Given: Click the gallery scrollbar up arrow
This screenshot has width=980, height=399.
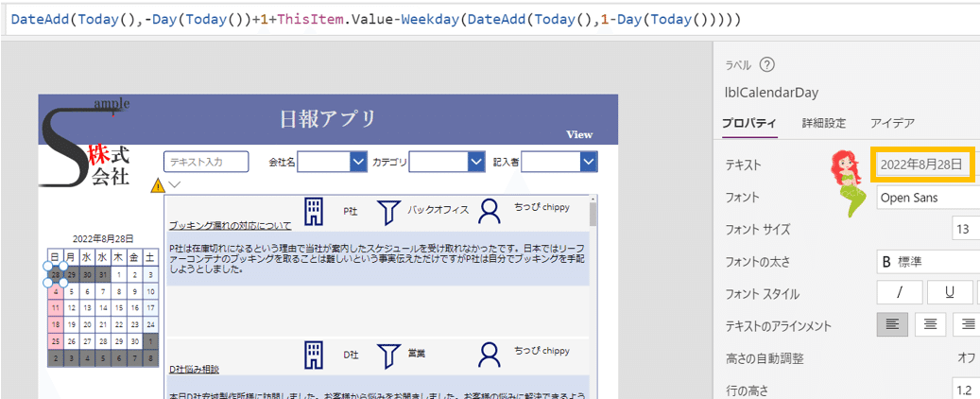Looking at the screenshot, I should click(593, 199).
